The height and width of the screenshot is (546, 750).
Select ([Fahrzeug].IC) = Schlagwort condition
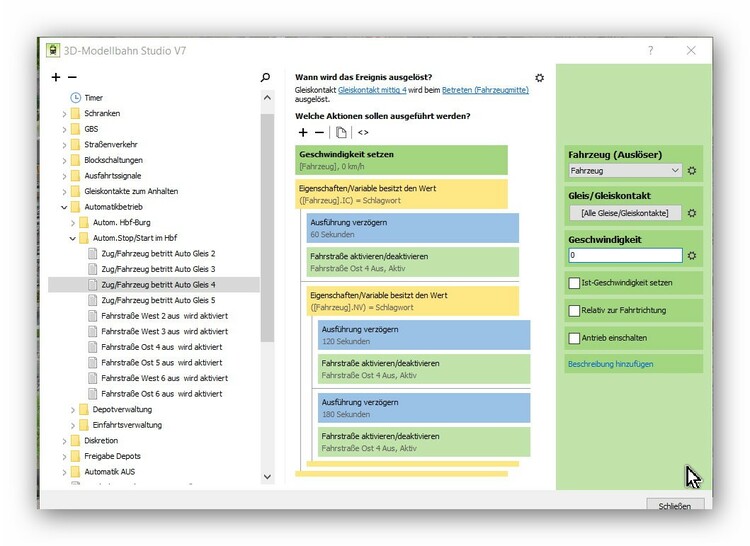click(401, 194)
